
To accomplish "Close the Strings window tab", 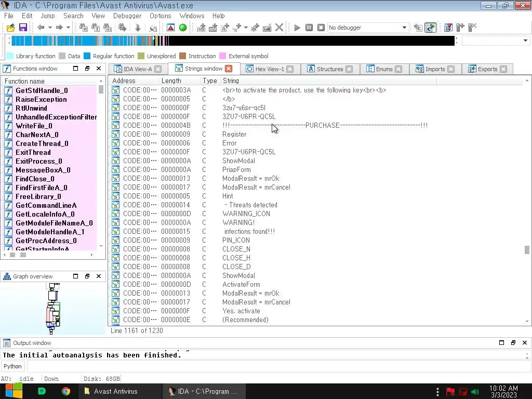I will pos(229,69).
